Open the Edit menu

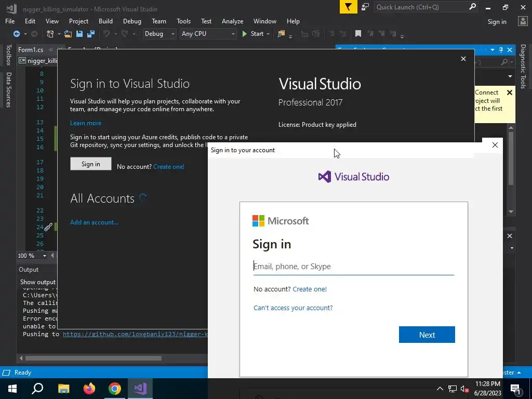[x=30, y=21]
